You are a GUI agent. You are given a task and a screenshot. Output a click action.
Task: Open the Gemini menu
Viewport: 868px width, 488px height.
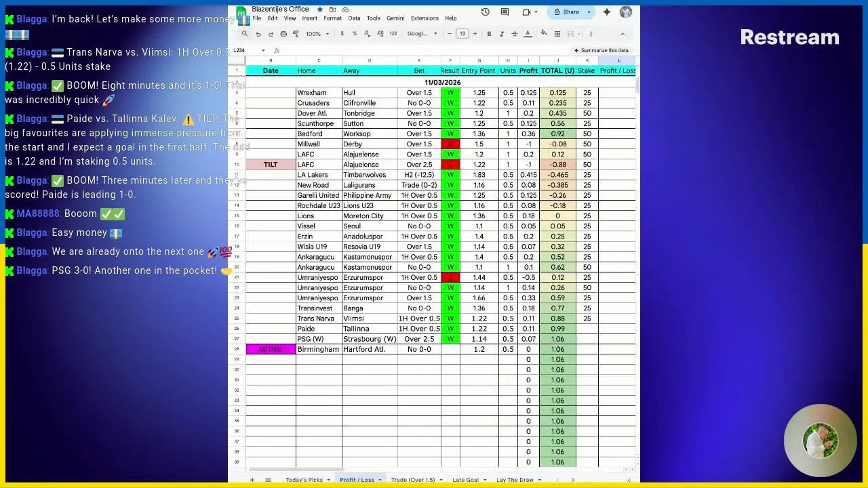click(x=395, y=18)
